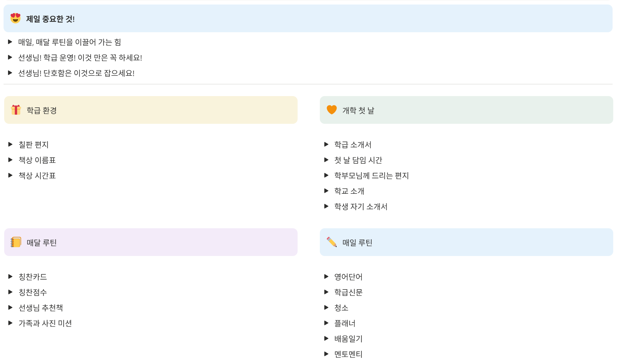Click the 책상 시간표 text
Image resolution: width=620 pixels, height=364 pixels.
pyautogui.click(x=37, y=175)
